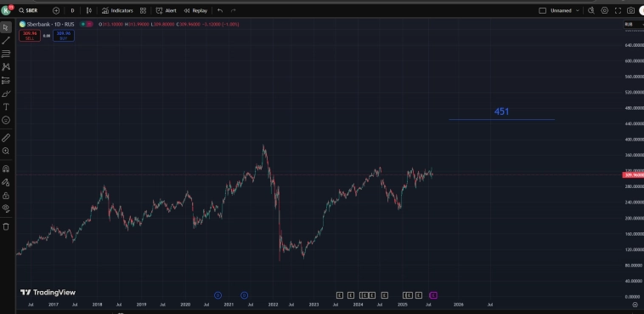The height and width of the screenshot is (314, 644).
Task: Click the 309.96 SELL button
Action: 30,36
